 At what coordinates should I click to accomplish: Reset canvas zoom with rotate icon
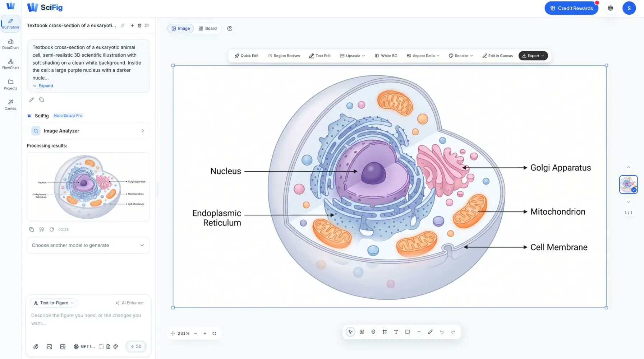[x=214, y=334]
